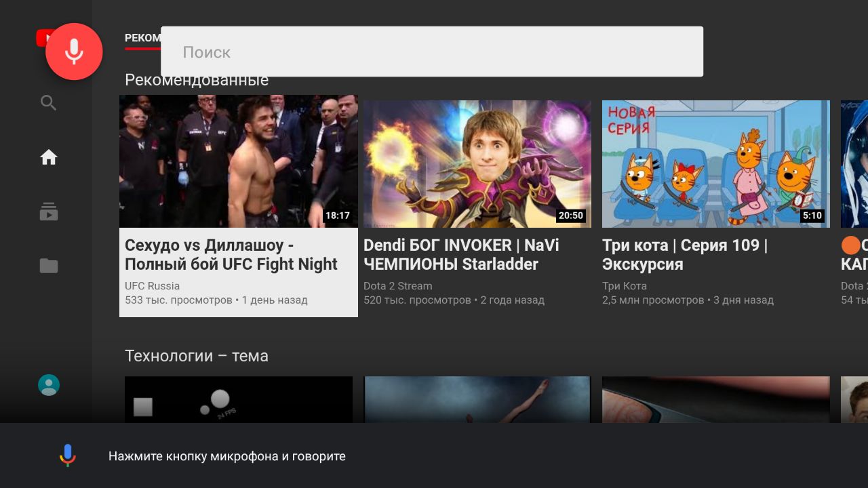Click channel name UFC Russia

pos(152,286)
